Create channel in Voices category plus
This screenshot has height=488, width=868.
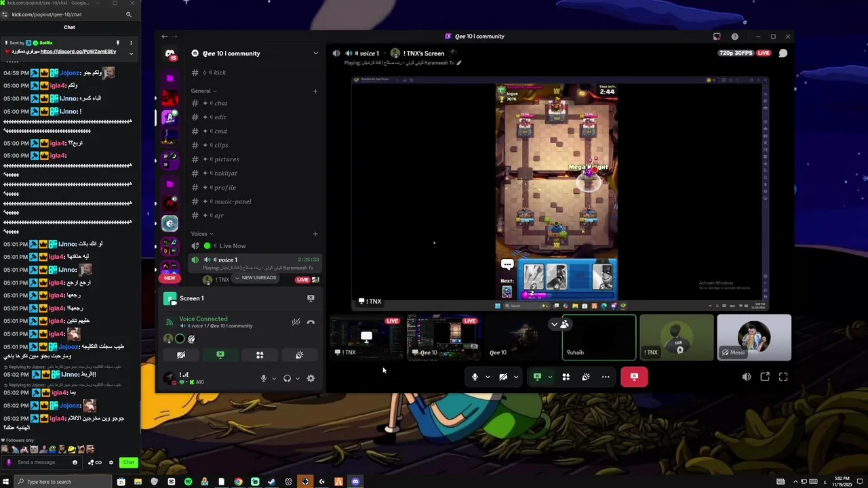point(315,234)
